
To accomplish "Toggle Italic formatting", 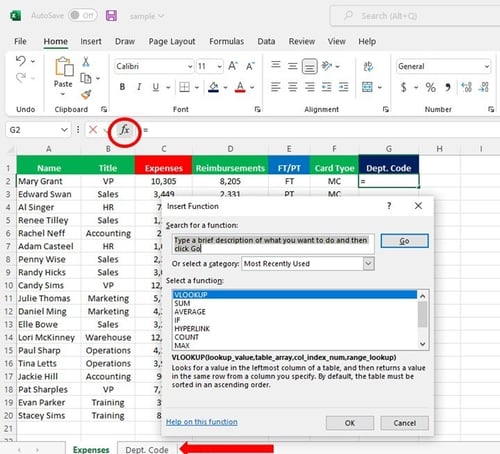I will click(x=139, y=87).
